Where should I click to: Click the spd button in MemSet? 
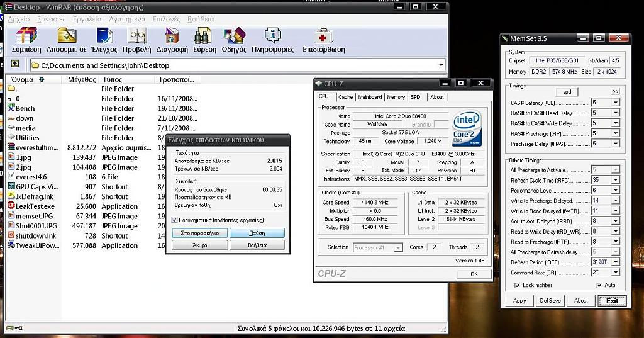[567, 92]
